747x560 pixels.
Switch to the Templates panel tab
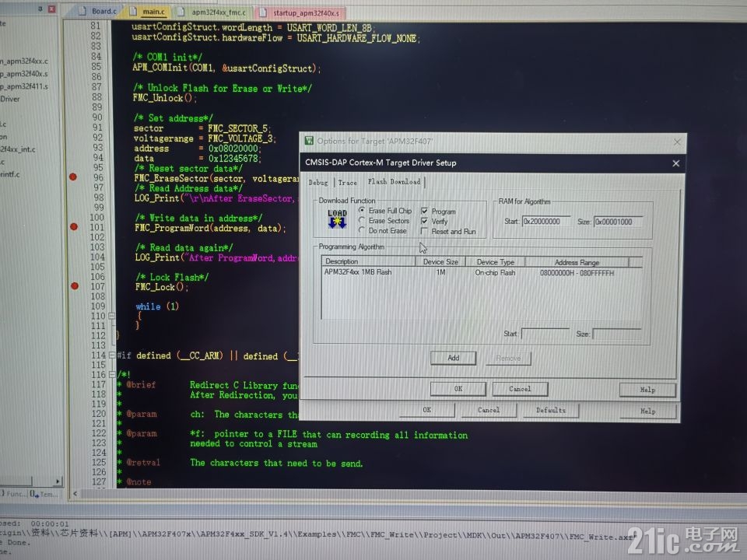coord(44,495)
